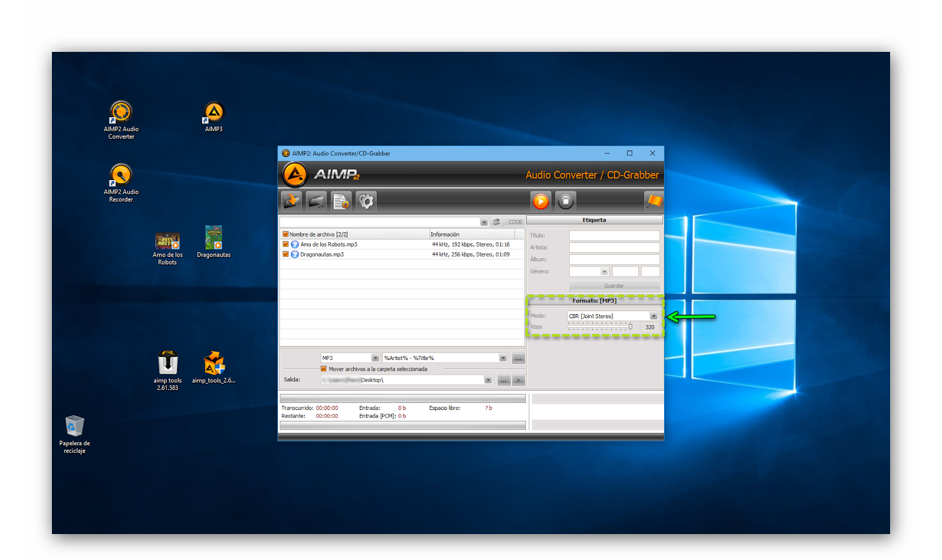Open the gear settings icon
Viewport: 942px width, 560px height.
366,201
